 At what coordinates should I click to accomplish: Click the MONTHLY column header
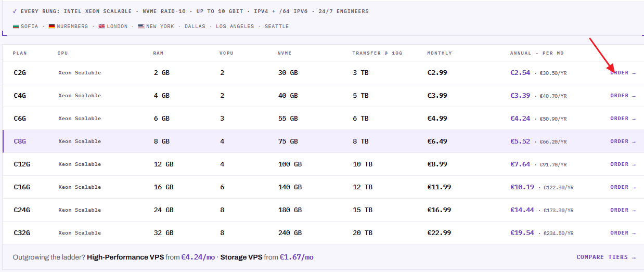click(x=440, y=53)
